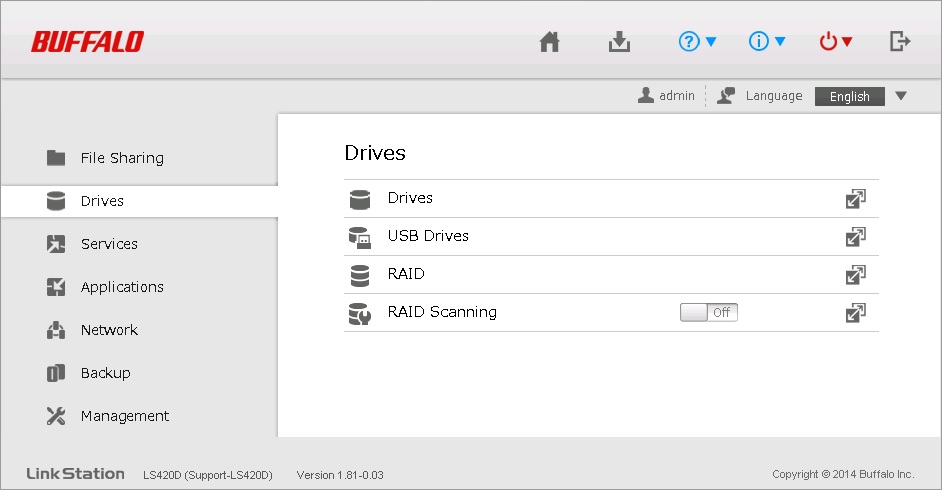Click the Version 1.81-0.03 text
This screenshot has width=942, height=490.
point(340,475)
